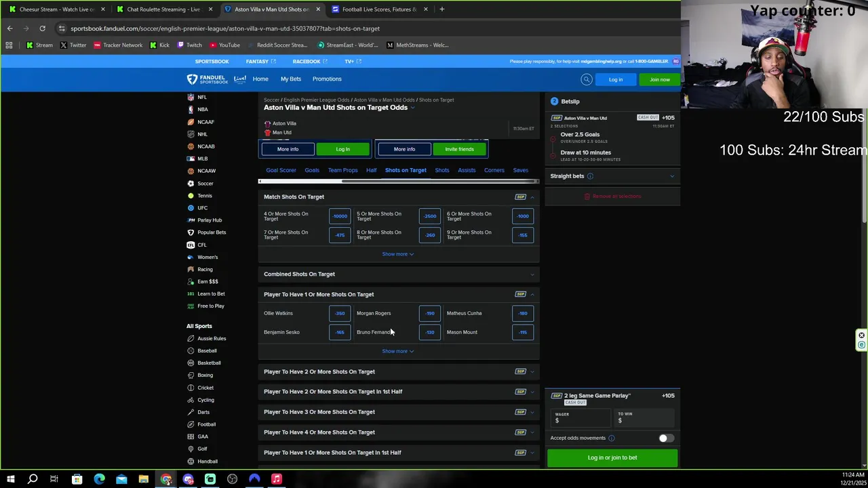This screenshot has height=488, width=868.
Task: Select Ollie Watkins -350 odds
Action: (340, 313)
